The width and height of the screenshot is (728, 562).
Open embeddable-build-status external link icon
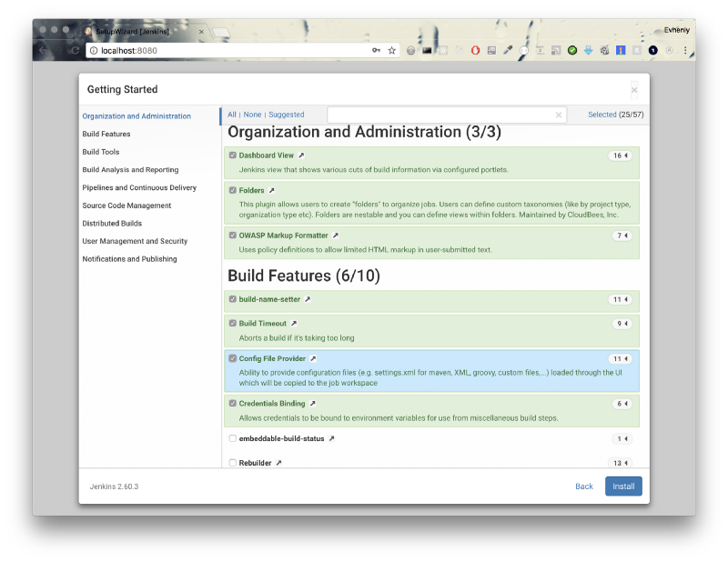coord(332,438)
